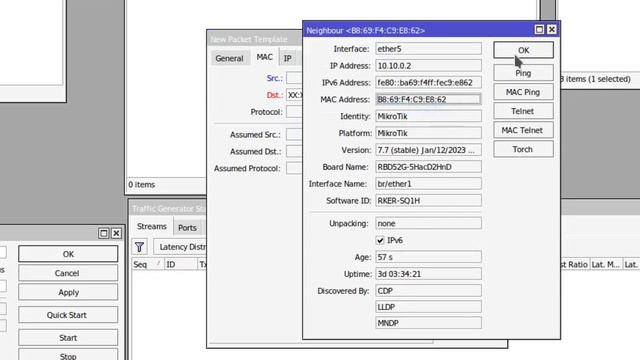Open Streams tab in Traffic Generator

coord(152,227)
